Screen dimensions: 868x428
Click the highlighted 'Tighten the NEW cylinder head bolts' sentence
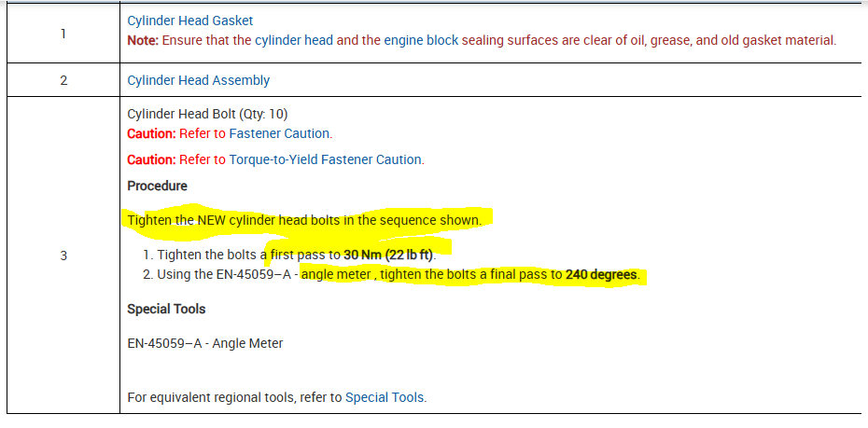(304, 220)
